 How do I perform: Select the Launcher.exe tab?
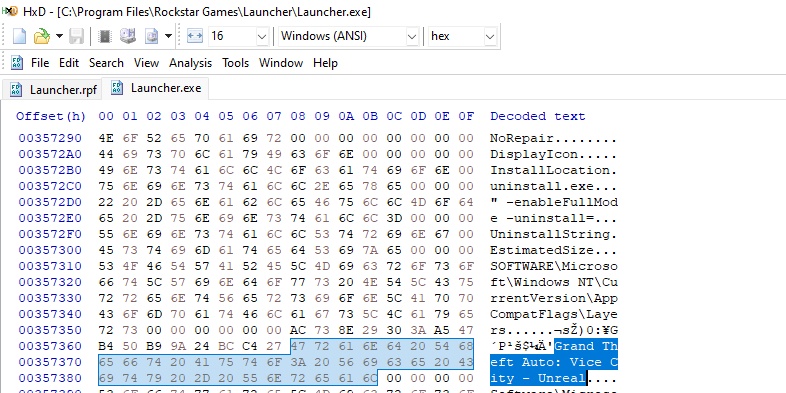point(155,88)
